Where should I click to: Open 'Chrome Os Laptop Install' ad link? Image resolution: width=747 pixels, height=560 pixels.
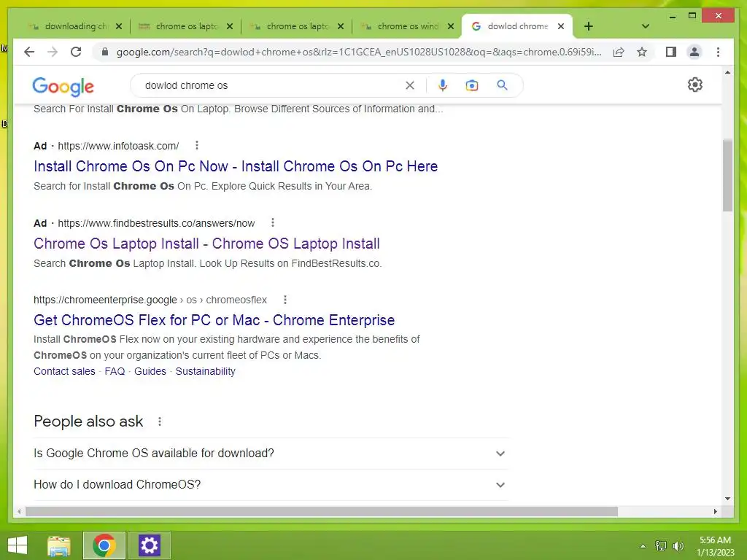(206, 244)
